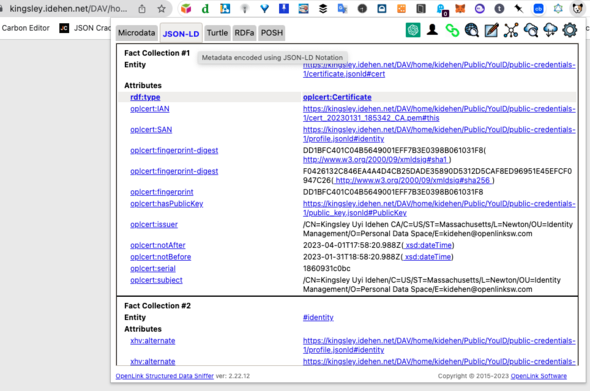Open the #identity entity link
Viewport: 590px width, 391px height.
[x=318, y=318]
